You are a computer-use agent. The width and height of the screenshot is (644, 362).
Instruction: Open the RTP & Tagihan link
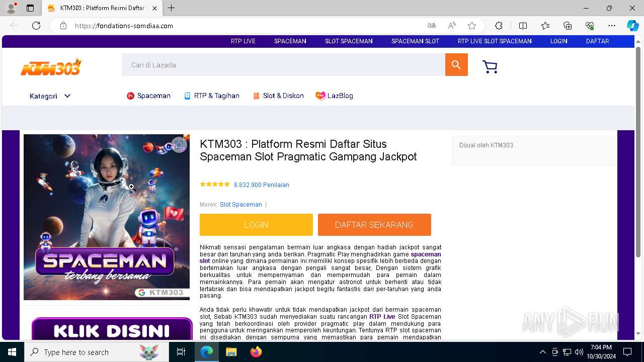(211, 96)
